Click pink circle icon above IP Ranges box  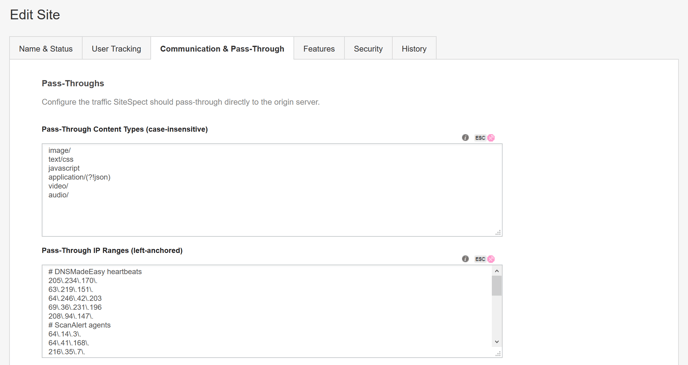(x=491, y=259)
